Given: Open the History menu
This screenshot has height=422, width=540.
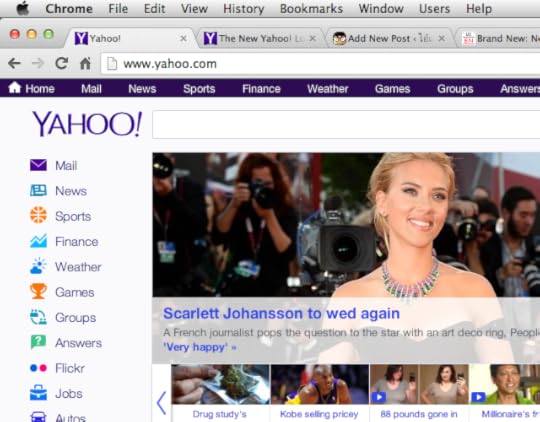Looking at the screenshot, I should pos(243,9).
